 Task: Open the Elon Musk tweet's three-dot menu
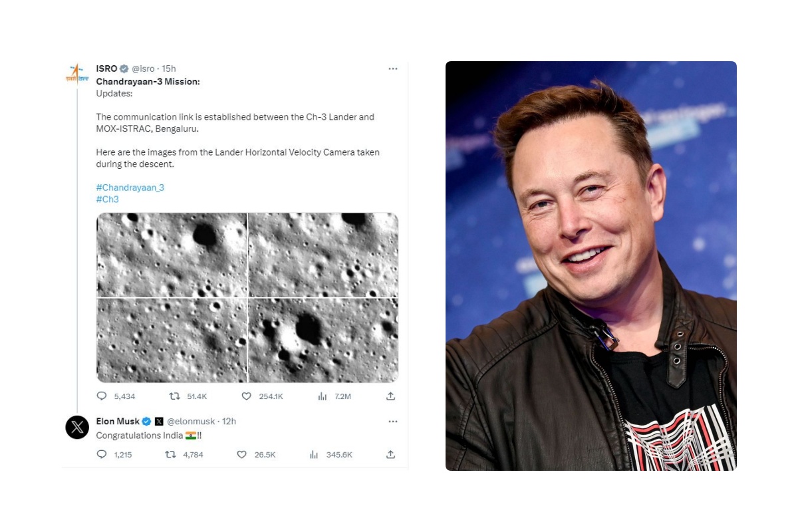393,421
